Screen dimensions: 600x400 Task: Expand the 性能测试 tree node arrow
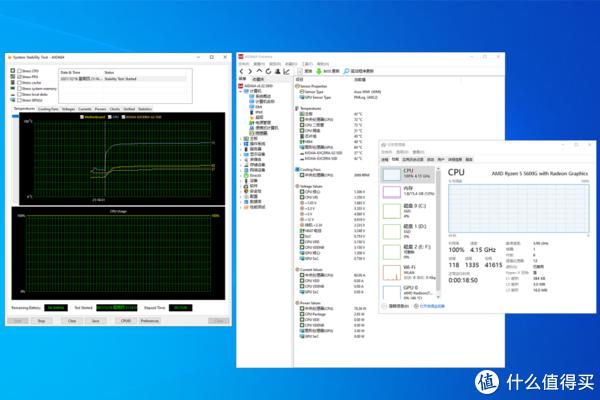[241, 207]
